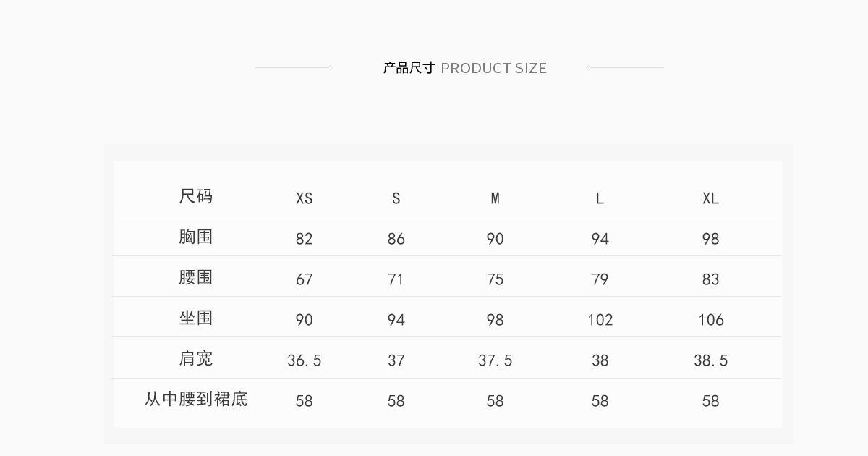
Task: Click the 尺码 row label
Action: pos(195,196)
